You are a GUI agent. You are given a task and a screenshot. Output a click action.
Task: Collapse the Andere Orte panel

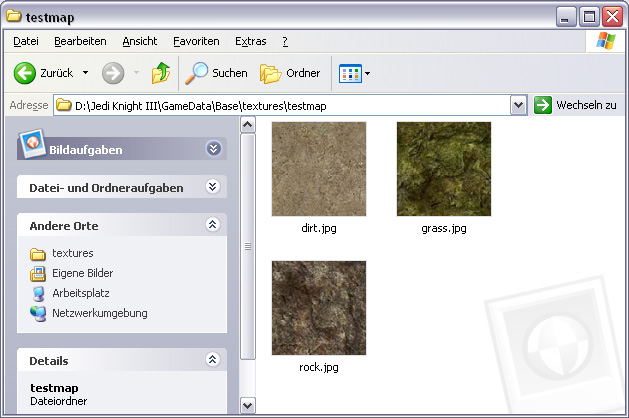[213, 225]
